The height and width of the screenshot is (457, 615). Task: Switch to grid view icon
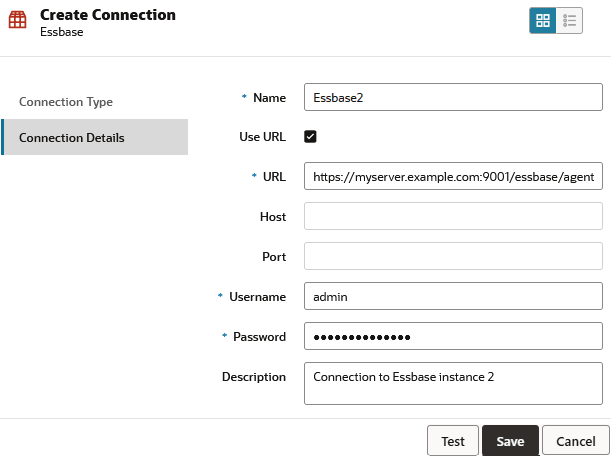(x=543, y=21)
